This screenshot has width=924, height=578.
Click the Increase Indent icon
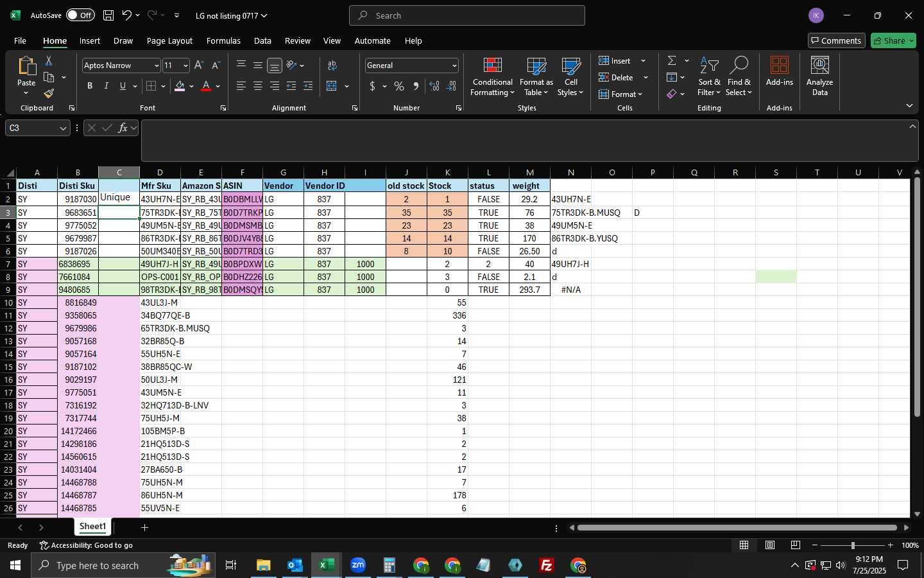click(308, 86)
